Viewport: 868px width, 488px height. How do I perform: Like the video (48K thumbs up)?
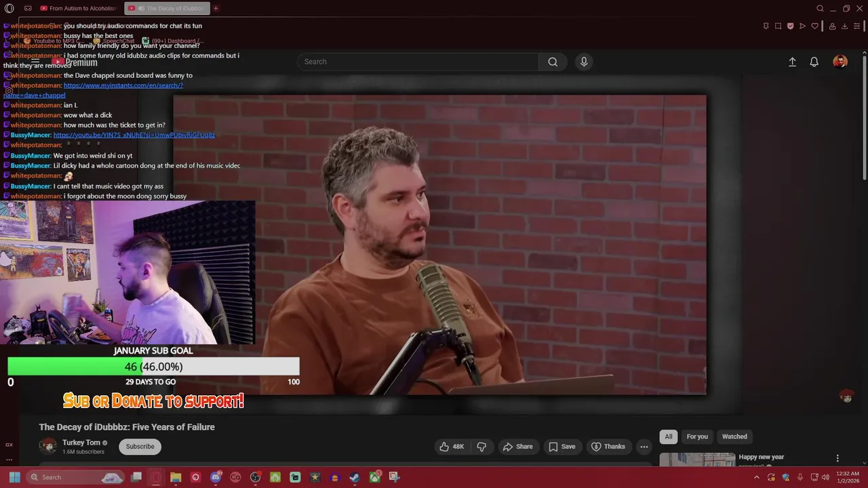tap(452, 447)
